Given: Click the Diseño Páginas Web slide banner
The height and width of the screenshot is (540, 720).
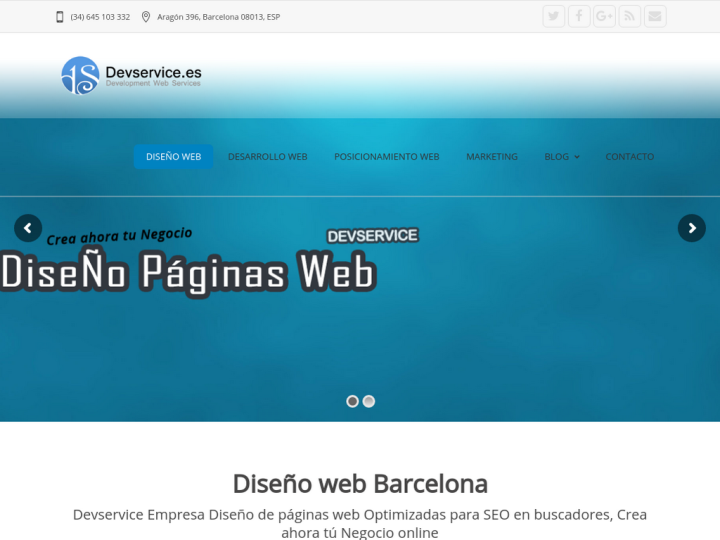Looking at the screenshot, I should coord(188,272).
